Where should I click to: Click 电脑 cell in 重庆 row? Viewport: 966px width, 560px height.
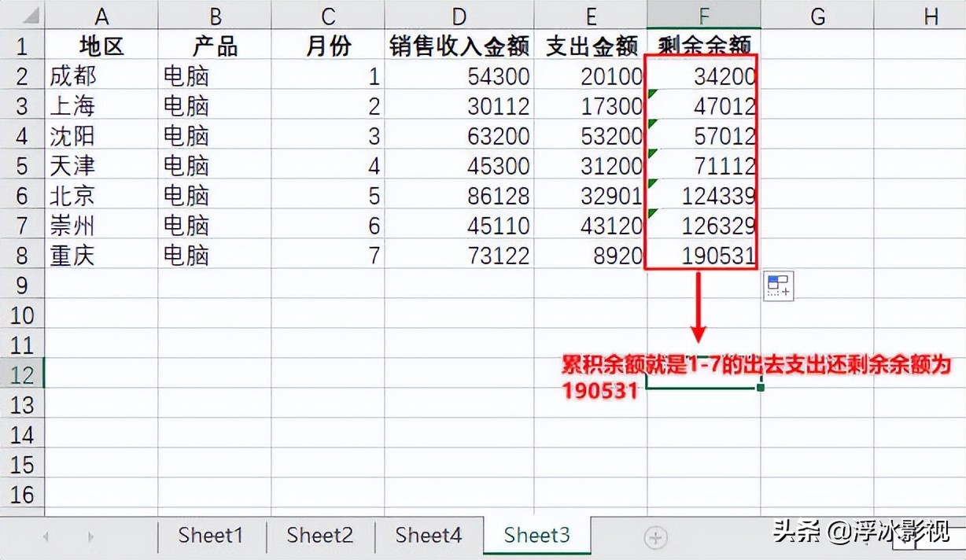[215, 256]
